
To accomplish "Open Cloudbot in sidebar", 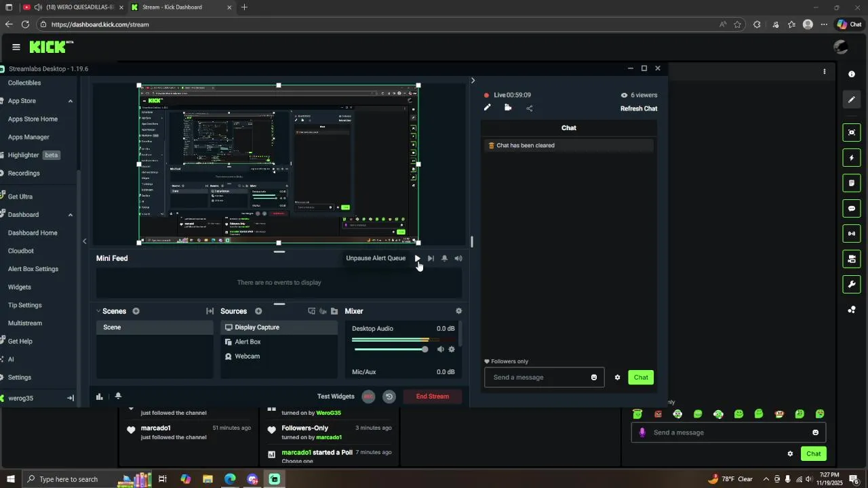I will click(x=21, y=251).
